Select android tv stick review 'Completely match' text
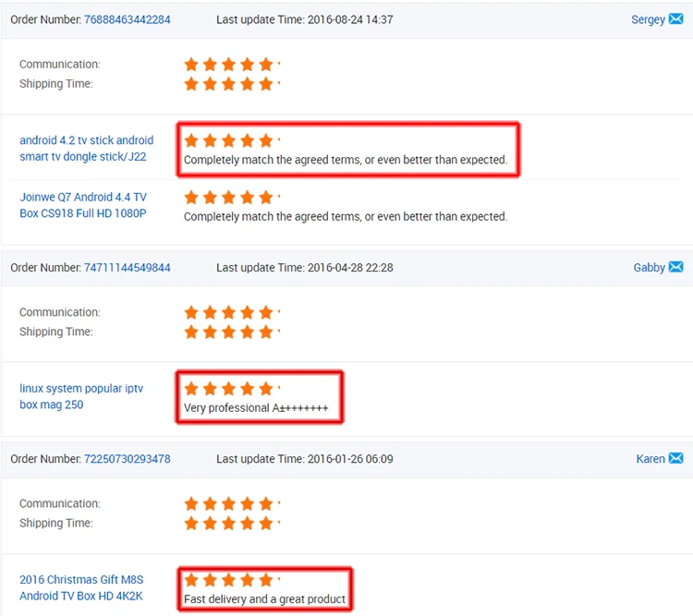The height and width of the screenshot is (616, 693). point(346,160)
